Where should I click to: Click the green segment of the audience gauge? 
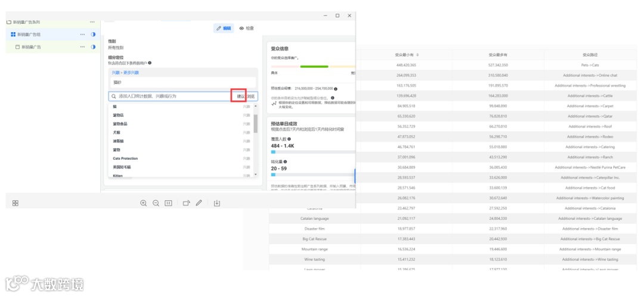tap(314, 67)
